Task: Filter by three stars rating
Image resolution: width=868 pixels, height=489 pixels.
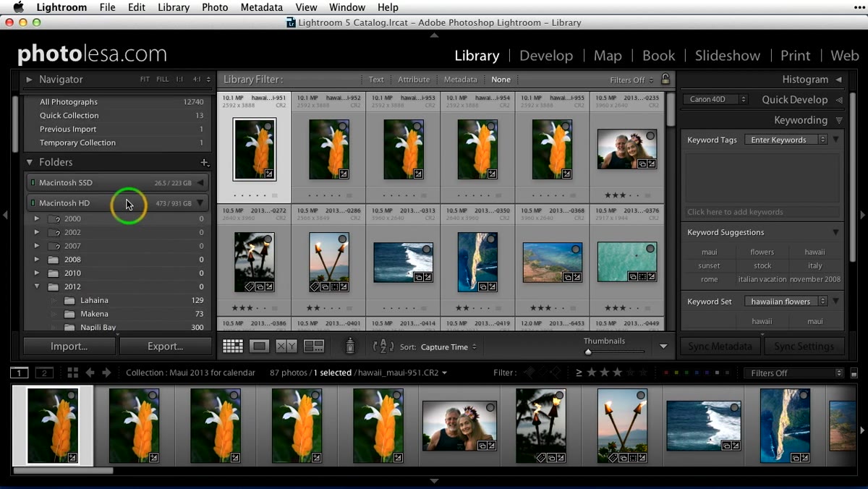Action: click(617, 373)
